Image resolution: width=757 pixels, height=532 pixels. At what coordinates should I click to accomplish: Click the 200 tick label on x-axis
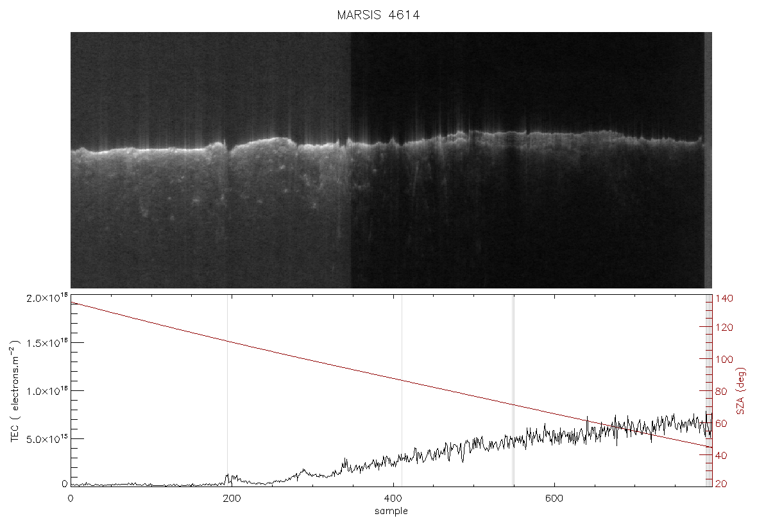click(x=232, y=499)
